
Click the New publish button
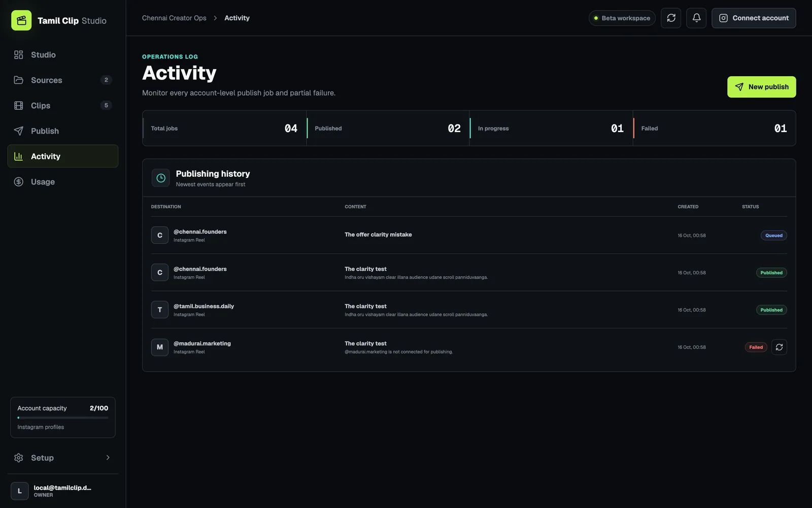point(761,87)
